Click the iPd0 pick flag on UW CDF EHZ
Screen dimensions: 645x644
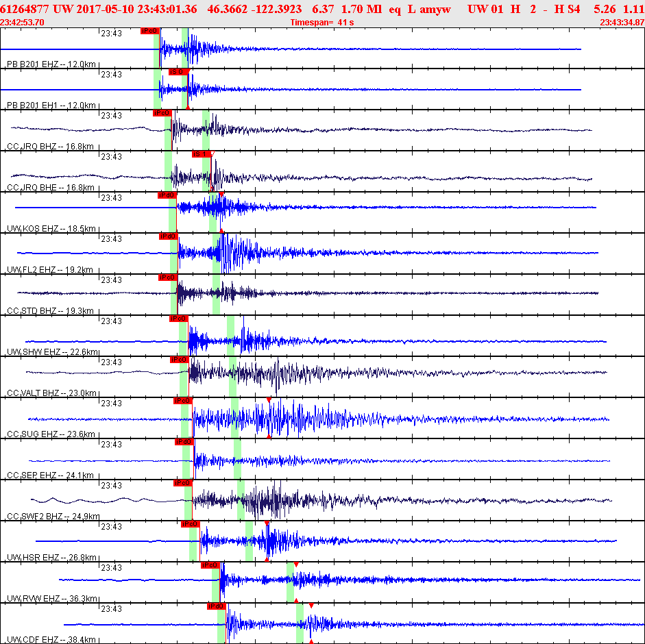click(x=217, y=606)
